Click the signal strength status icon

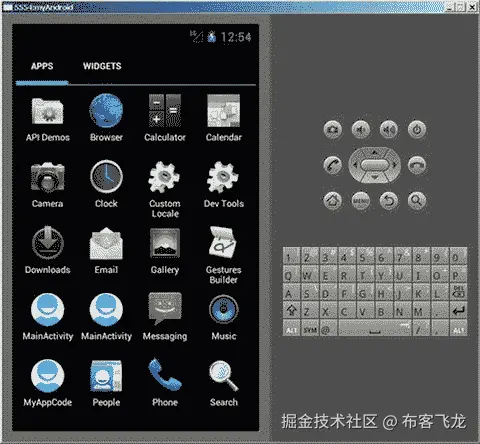click(x=197, y=36)
